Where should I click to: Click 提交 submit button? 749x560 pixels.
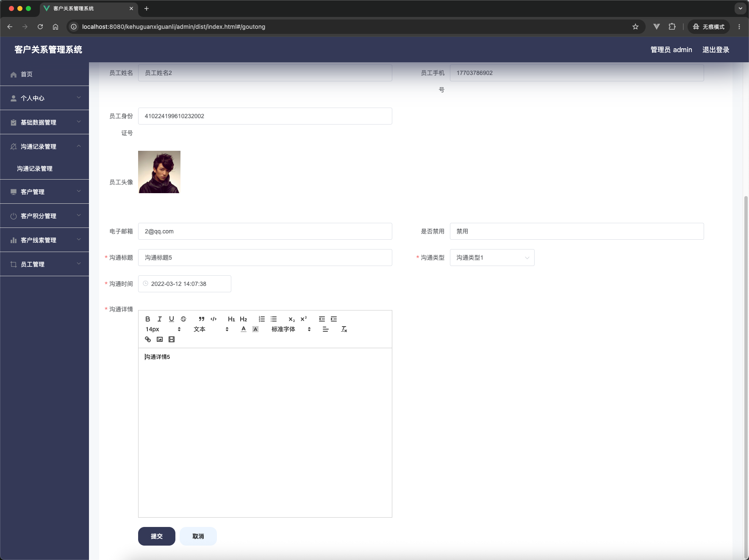(157, 536)
